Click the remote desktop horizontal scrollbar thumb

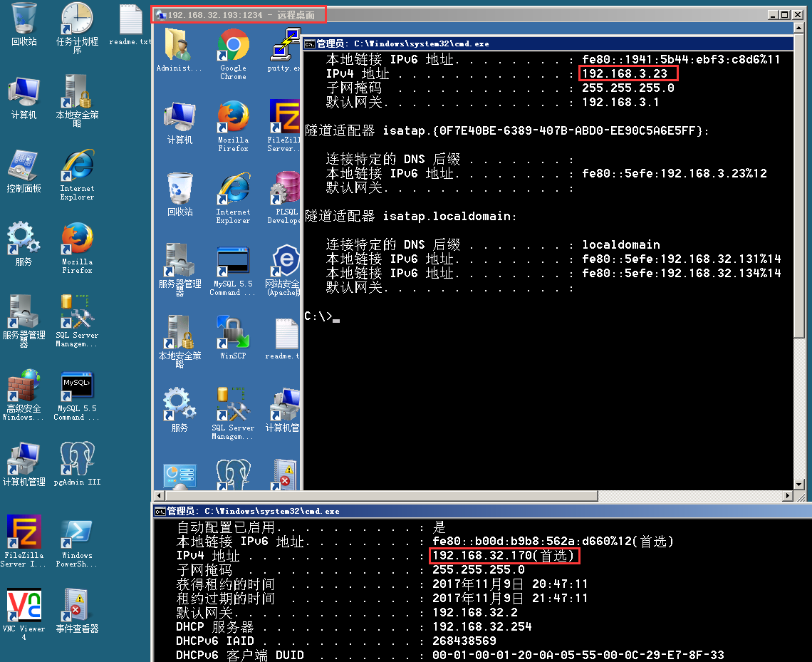click(x=382, y=496)
